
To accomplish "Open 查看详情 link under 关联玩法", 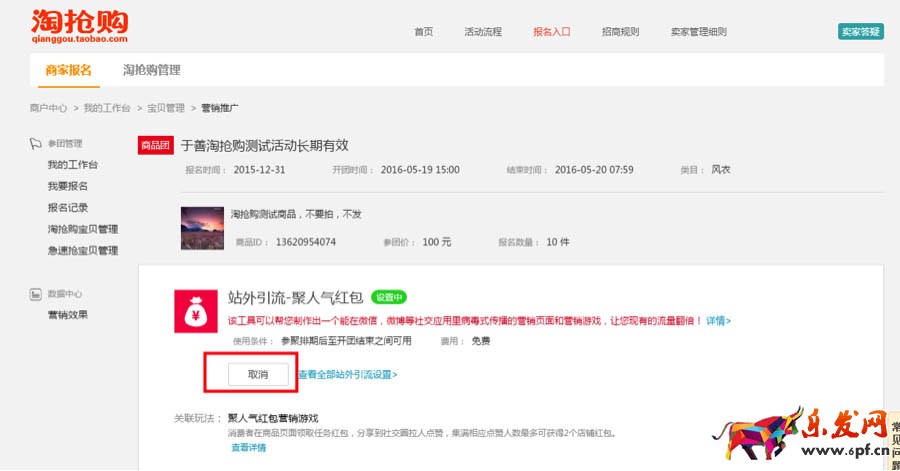I will (x=249, y=448).
